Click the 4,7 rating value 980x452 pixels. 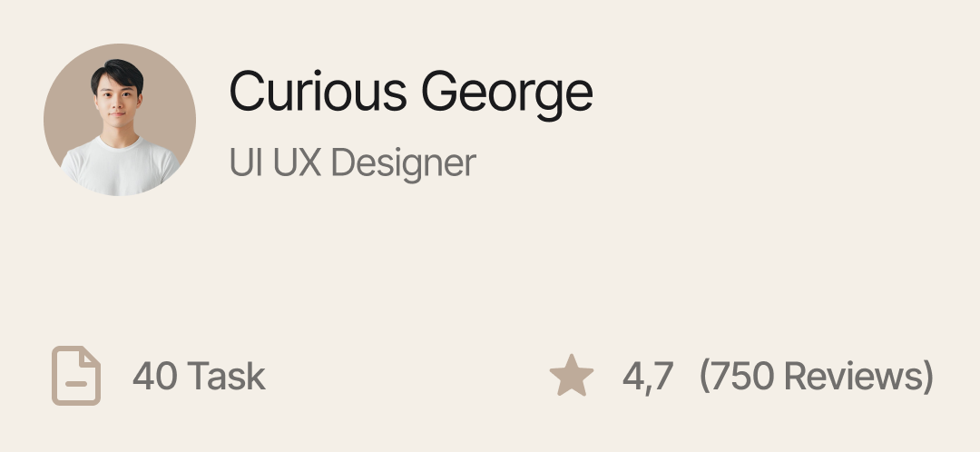(647, 376)
